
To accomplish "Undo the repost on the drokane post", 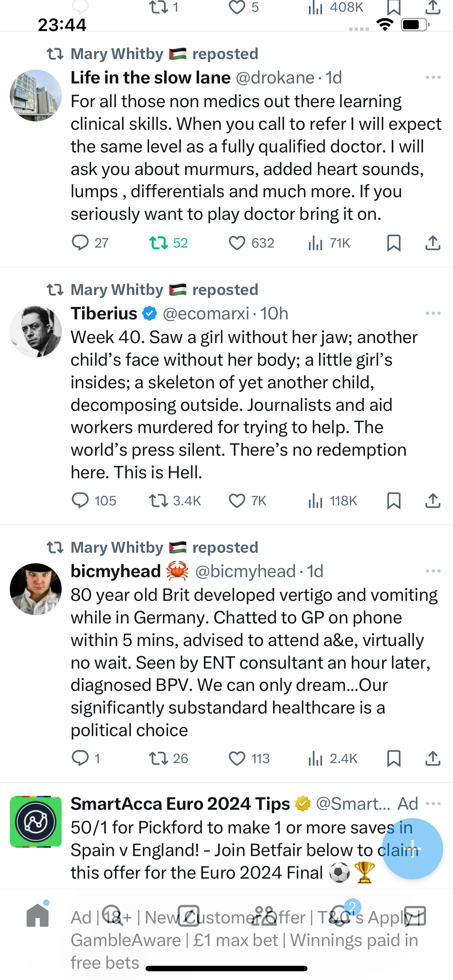I will click(x=158, y=243).
